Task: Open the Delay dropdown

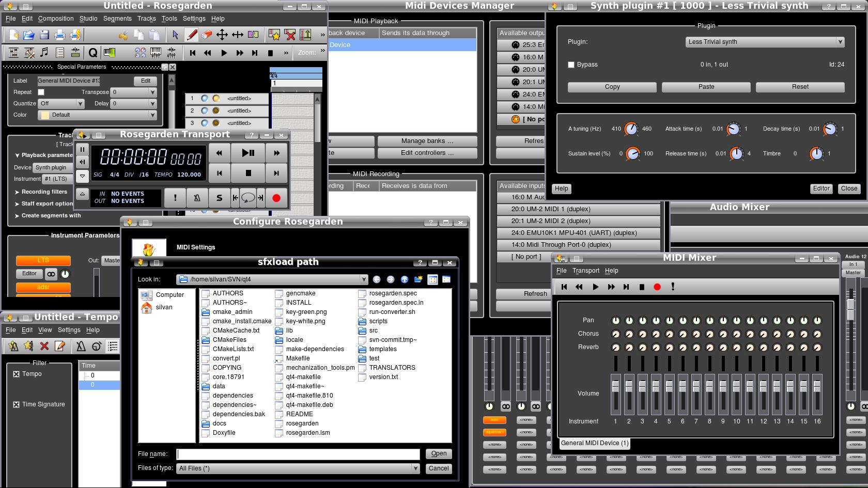Action: (x=134, y=103)
